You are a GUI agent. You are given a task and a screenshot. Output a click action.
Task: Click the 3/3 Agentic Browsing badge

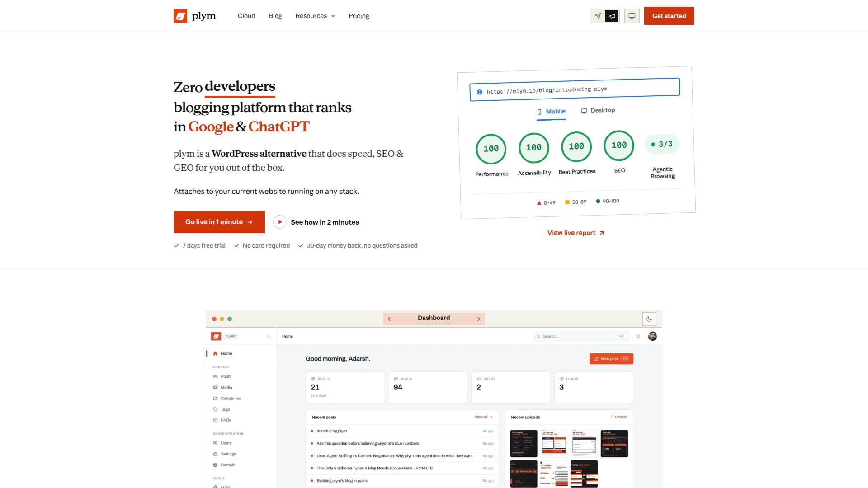click(x=661, y=144)
